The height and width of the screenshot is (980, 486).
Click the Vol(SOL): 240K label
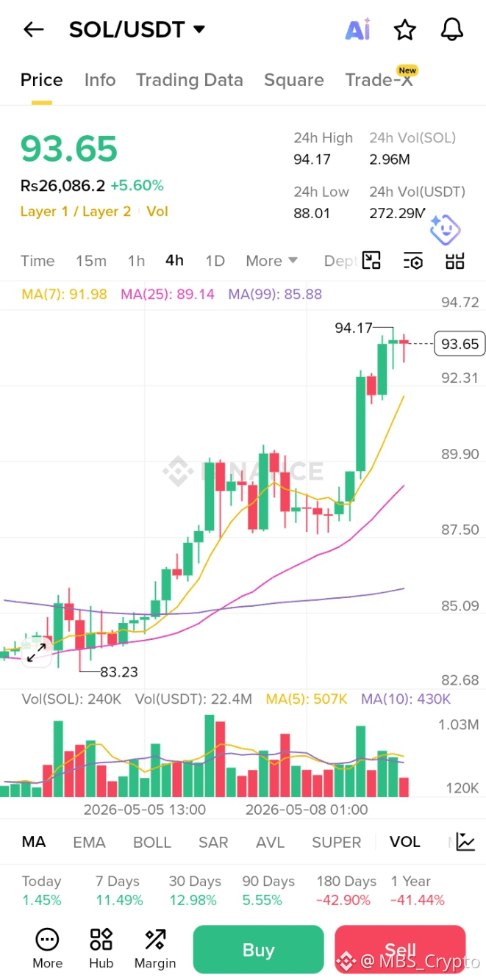tap(71, 699)
